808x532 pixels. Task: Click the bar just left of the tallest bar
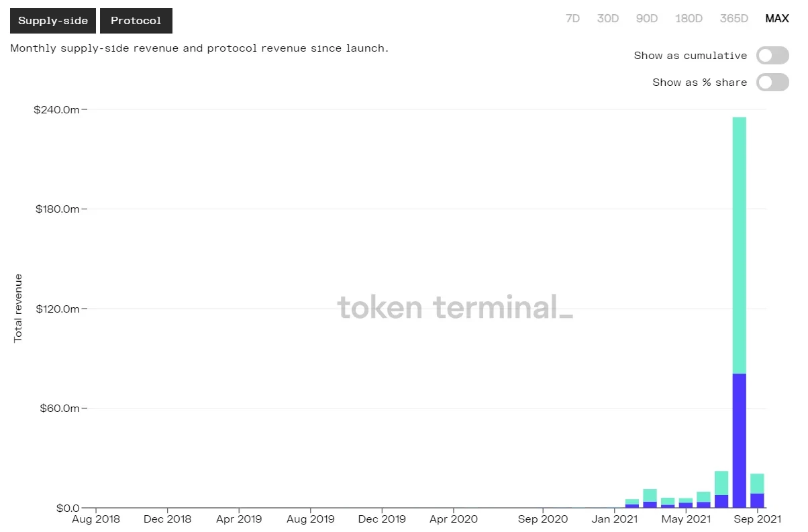[x=721, y=484]
